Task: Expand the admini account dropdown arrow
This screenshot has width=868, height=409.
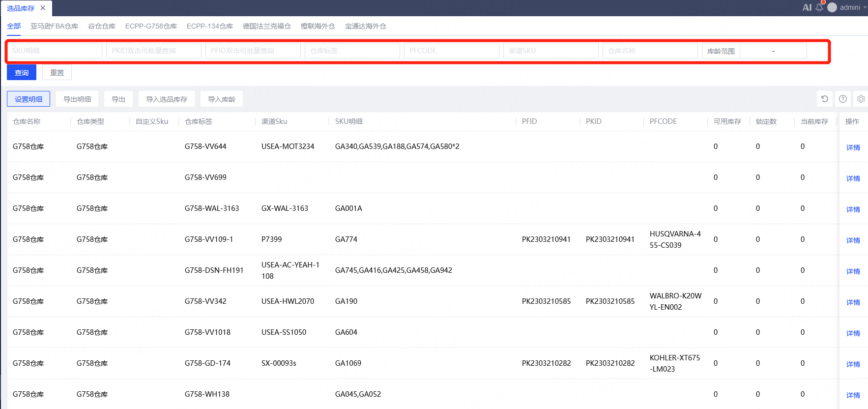Action: pos(865,7)
